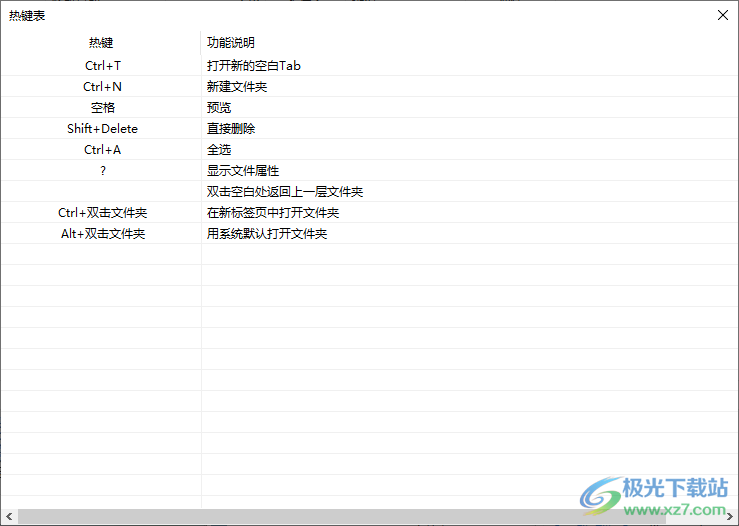This screenshot has width=739, height=526.
Task: Select the 打开新的空白Tab description
Action: click(x=254, y=66)
